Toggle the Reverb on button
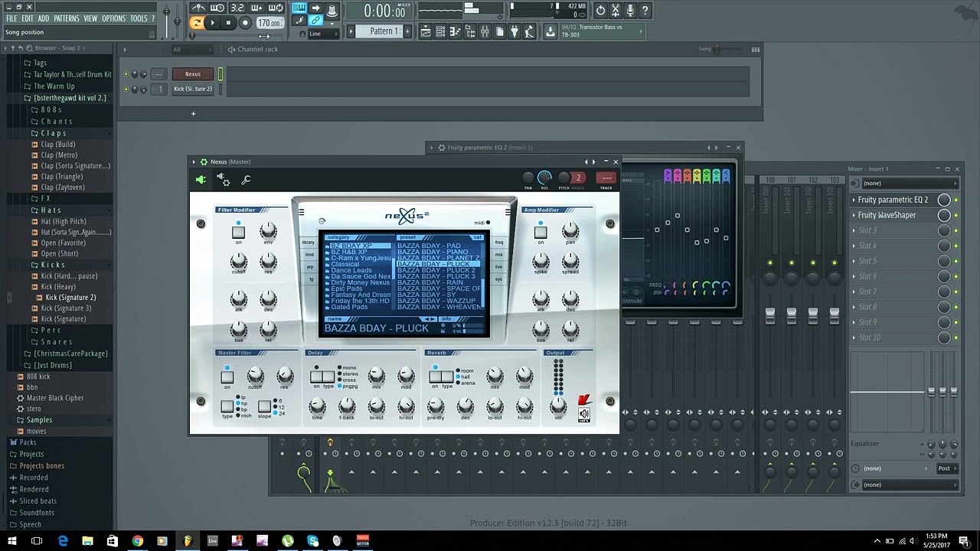Image resolution: width=980 pixels, height=551 pixels. point(435,376)
